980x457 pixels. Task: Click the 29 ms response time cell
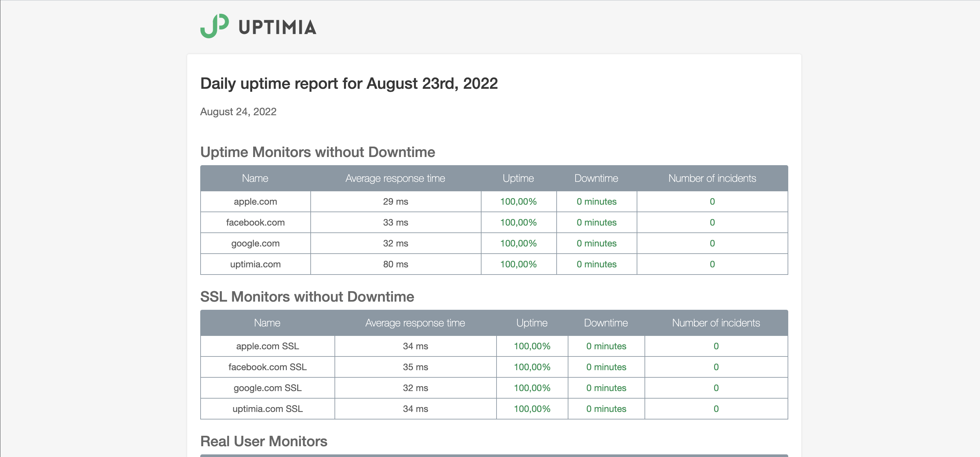click(x=396, y=201)
